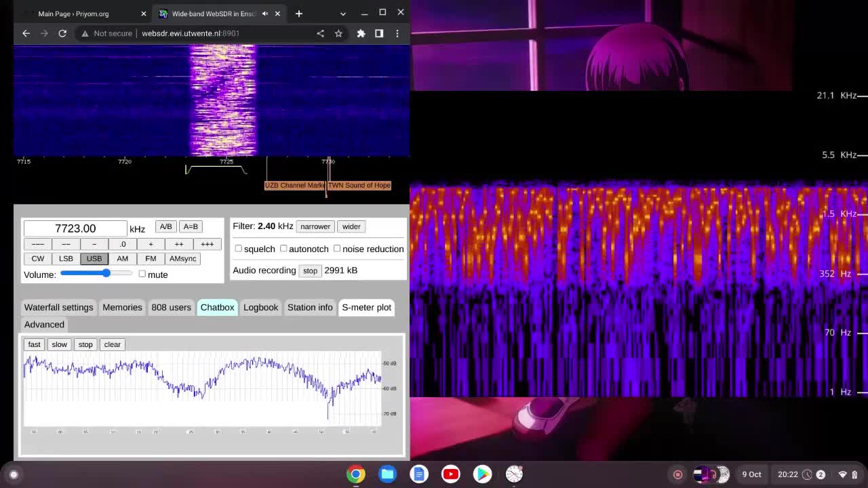Tune down with the single - button

coord(94,244)
